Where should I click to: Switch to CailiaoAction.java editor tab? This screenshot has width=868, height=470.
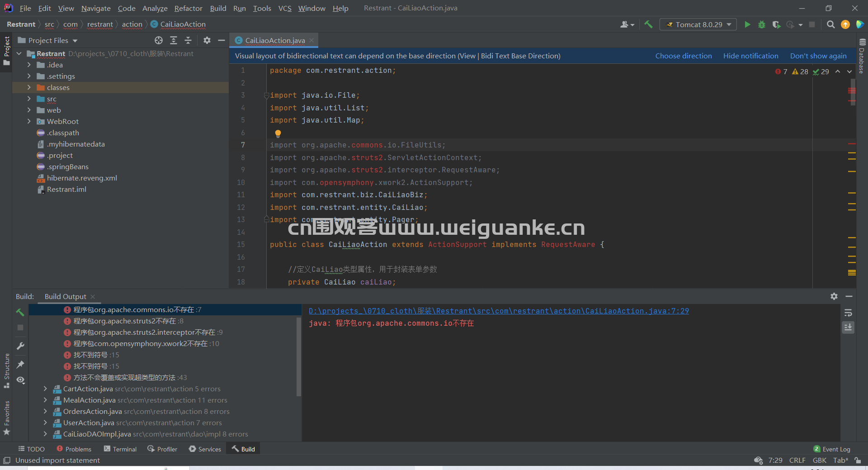275,40
